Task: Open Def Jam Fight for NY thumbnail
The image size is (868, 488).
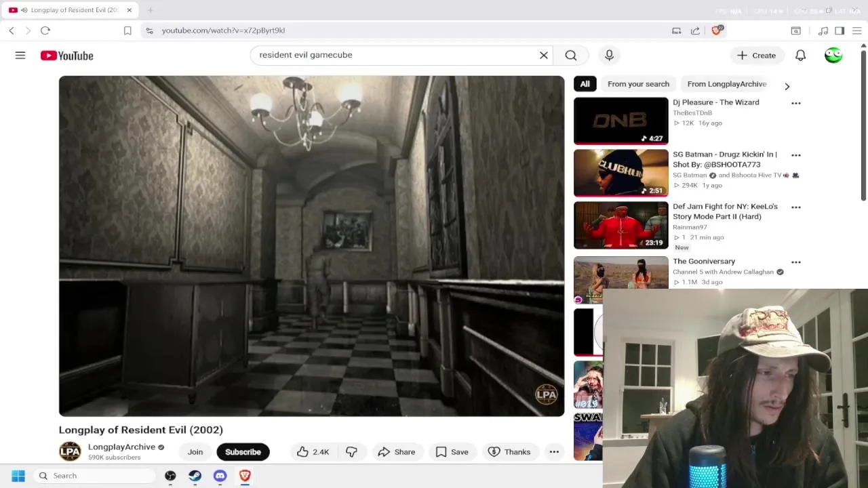Action: click(x=620, y=225)
